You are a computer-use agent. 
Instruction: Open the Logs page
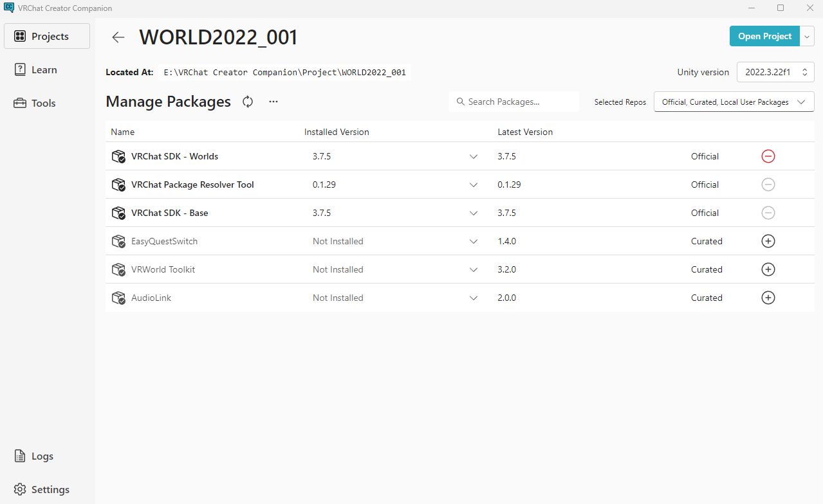tap(47, 456)
